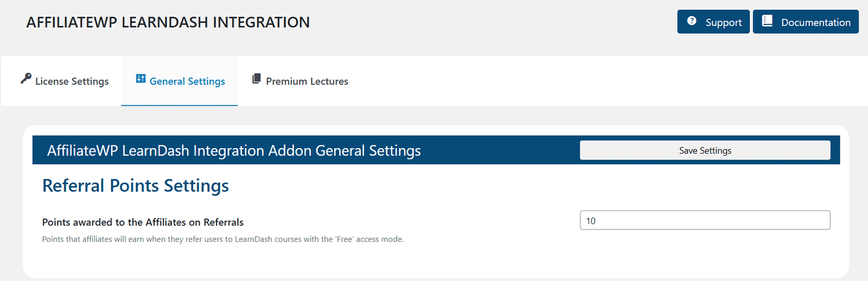Open the Documentation button

click(806, 22)
